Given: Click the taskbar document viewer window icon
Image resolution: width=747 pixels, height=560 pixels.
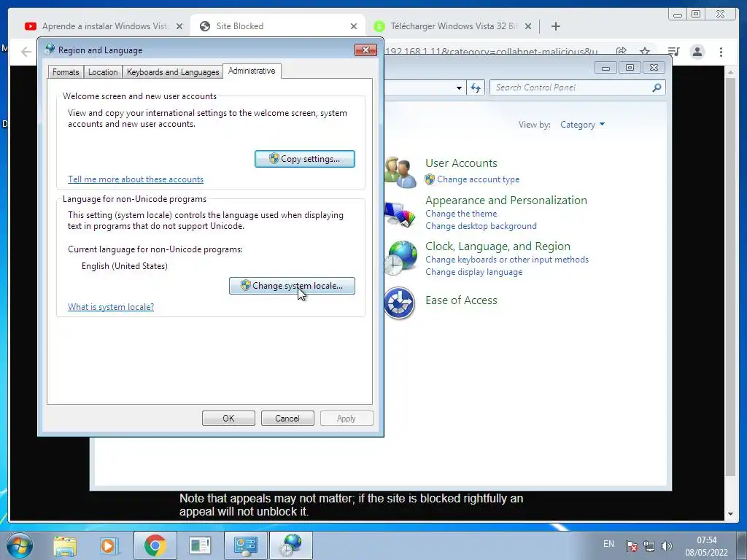Looking at the screenshot, I should 200,545.
